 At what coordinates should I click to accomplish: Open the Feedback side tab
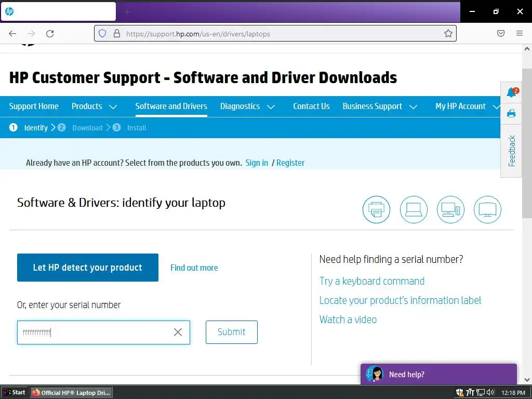(x=511, y=151)
